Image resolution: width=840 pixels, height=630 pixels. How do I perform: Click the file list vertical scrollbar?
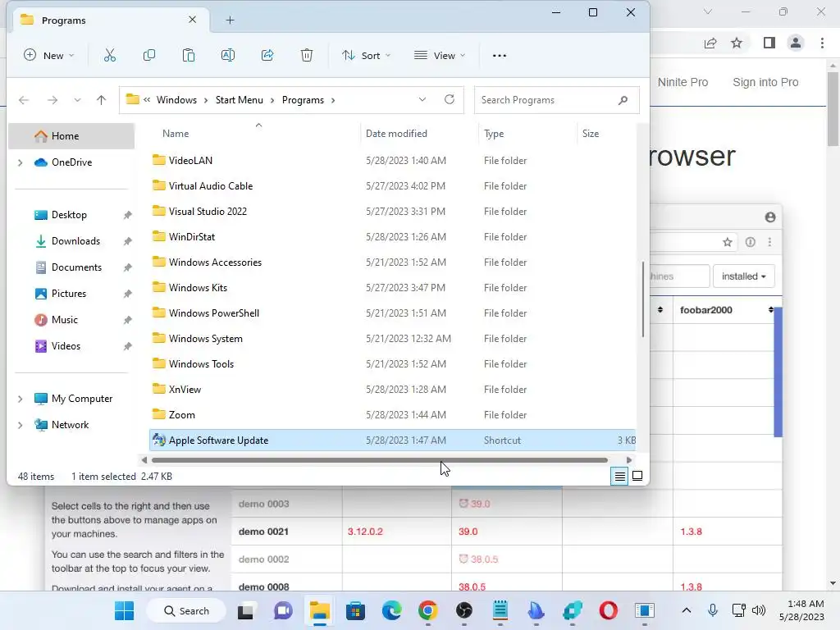click(x=642, y=299)
